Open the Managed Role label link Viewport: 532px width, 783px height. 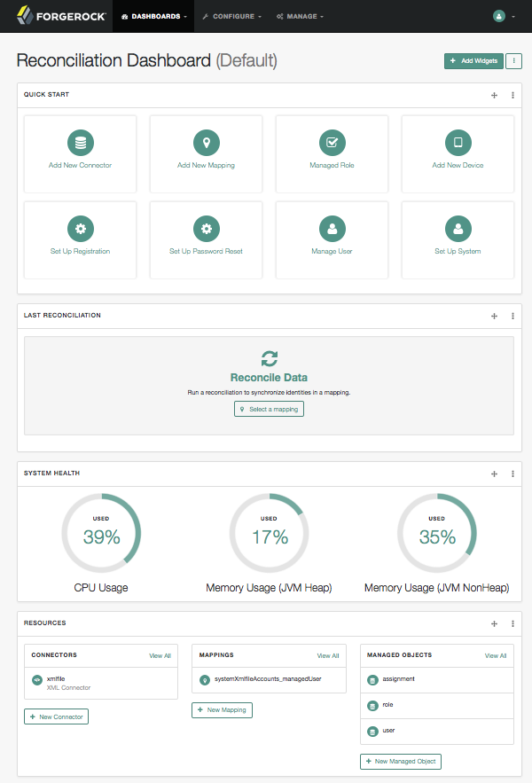332,165
